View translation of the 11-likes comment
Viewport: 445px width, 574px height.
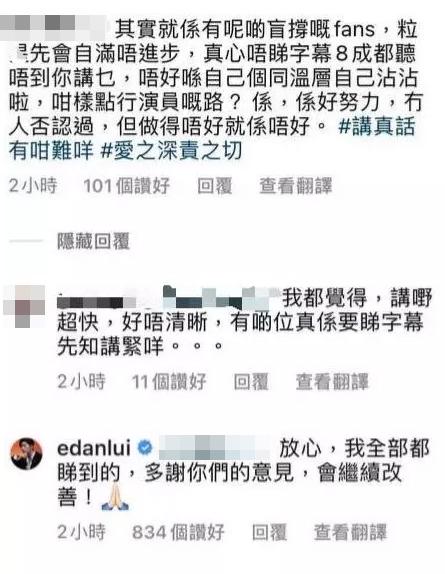[x=332, y=382]
